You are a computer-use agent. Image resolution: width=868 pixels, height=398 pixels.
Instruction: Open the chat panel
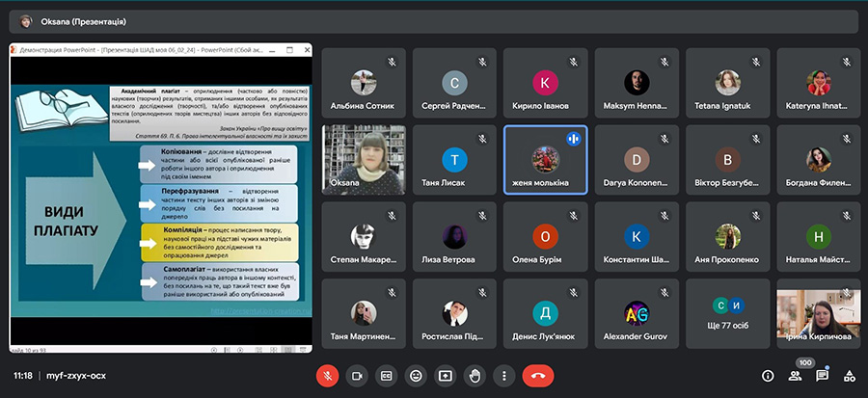(x=822, y=376)
